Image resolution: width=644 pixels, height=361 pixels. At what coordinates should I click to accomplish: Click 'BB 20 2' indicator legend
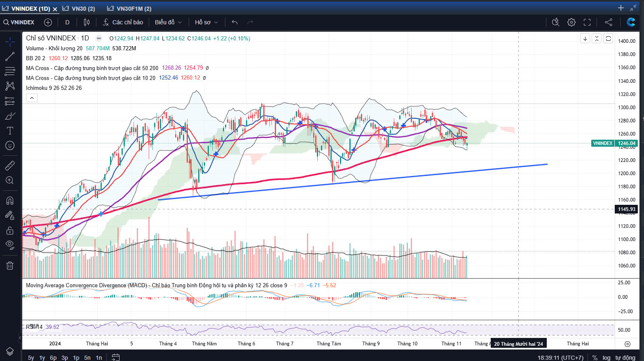(35, 58)
